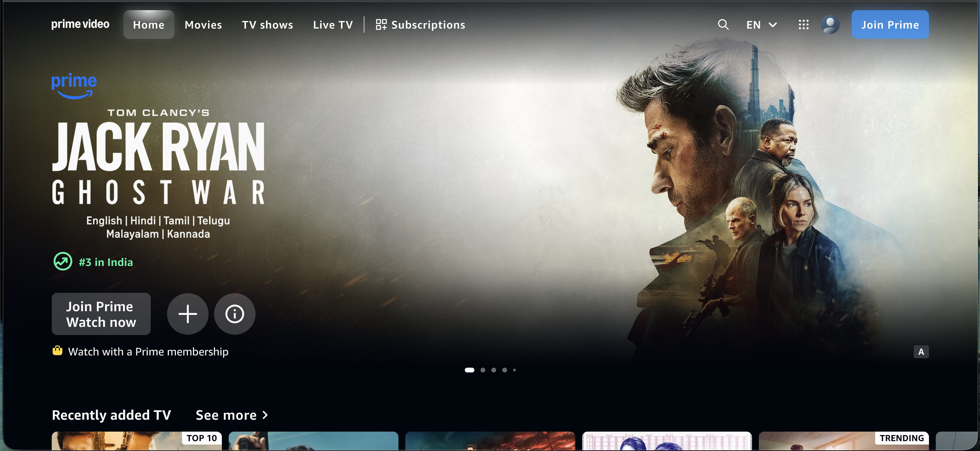Select the Home tab

pyautogui.click(x=149, y=25)
